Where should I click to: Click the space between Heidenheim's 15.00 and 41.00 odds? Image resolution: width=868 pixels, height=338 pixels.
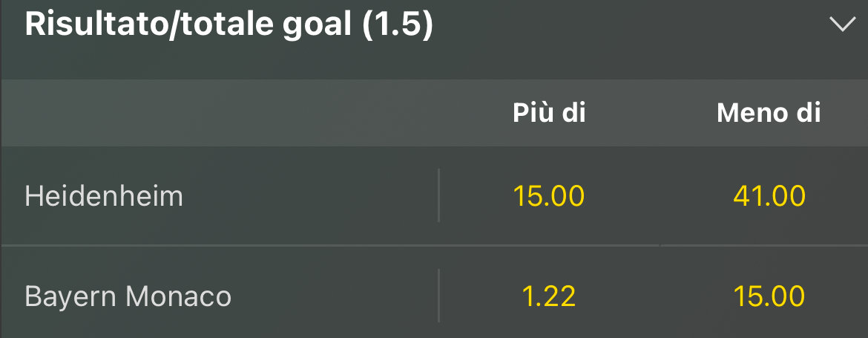click(659, 196)
